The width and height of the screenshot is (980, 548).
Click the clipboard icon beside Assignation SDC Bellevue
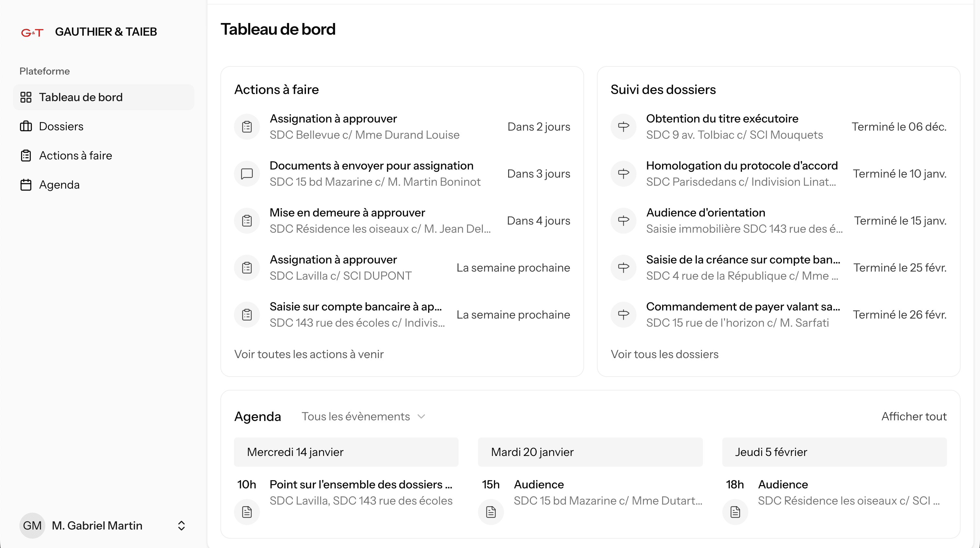click(x=247, y=127)
